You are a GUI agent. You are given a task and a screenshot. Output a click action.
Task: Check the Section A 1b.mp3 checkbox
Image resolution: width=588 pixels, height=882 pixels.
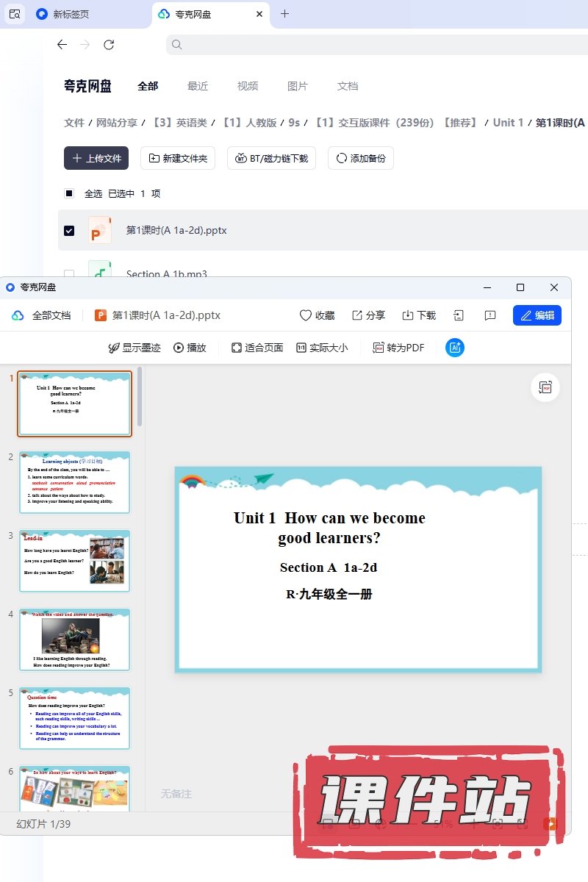[x=69, y=273]
